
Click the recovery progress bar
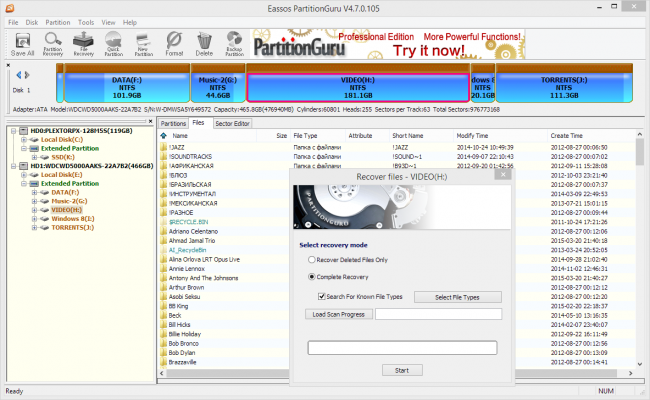pyautogui.click(x=402, y=348)
